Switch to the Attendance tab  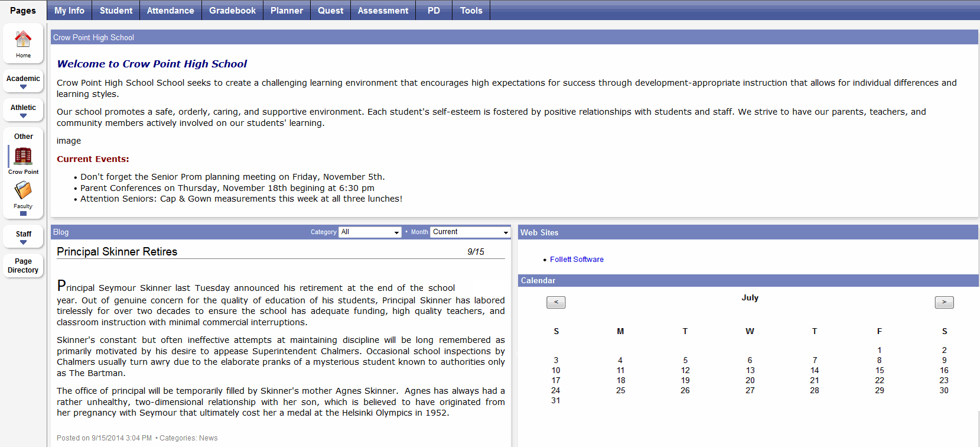pos(170,10)
